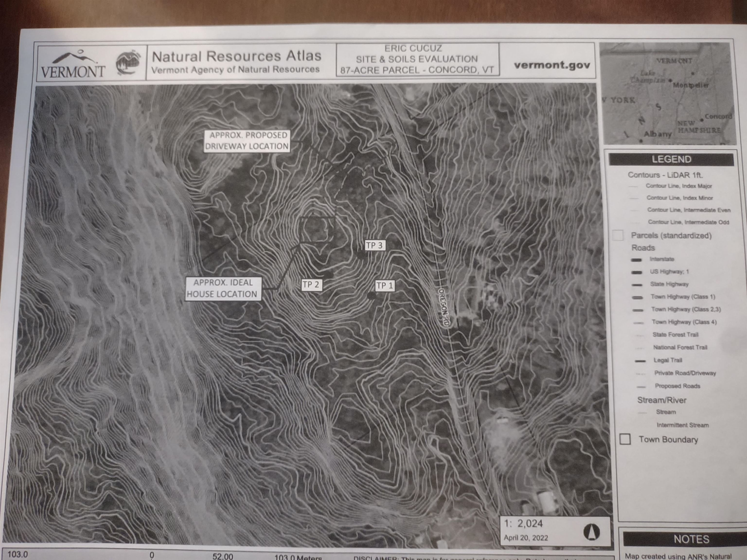Click the Town Boundary legend box
This screenshot has height=560, width=747.
(x=625, y=439)
